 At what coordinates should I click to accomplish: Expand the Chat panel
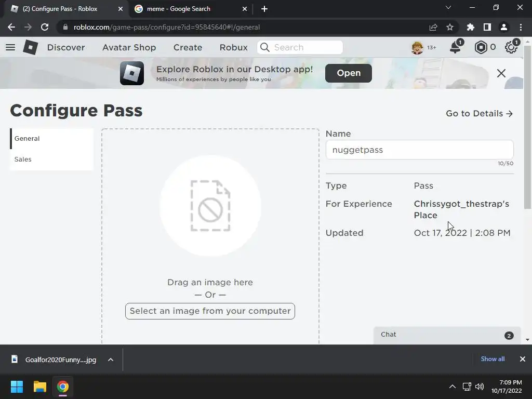point(447,335)
